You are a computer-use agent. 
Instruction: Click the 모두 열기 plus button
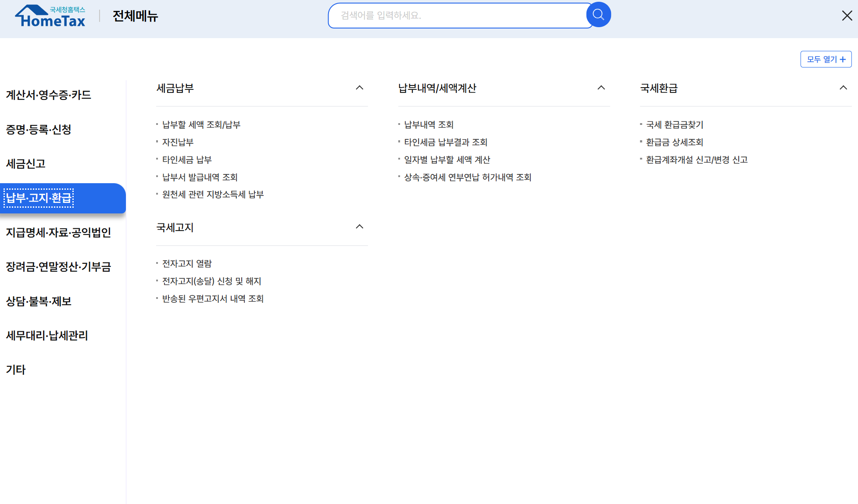tap(826, 59)
